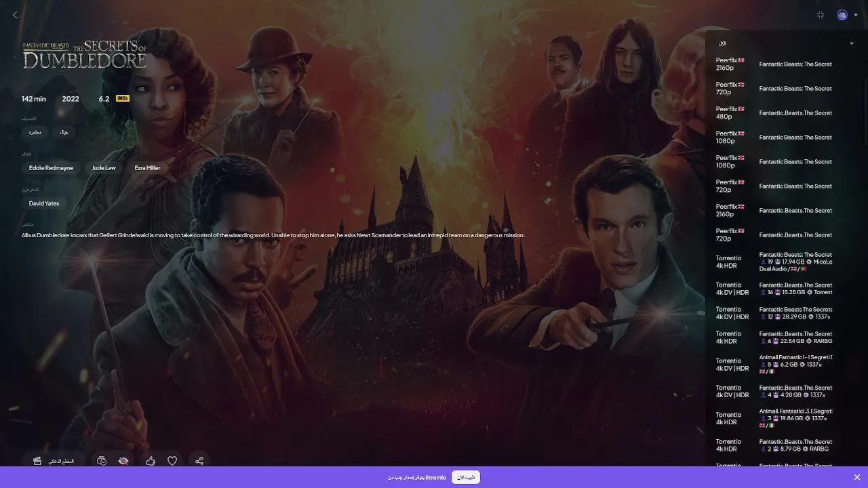Choose Torrentio 4k HDR 17.94 GB stream
Viewport: 868px width, 488px height.
pos(775,262)
